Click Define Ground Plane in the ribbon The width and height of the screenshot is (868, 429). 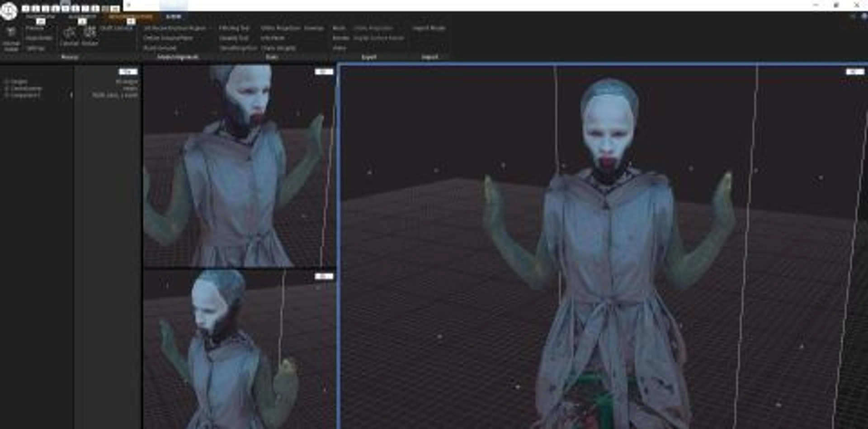tap(168, 38)
